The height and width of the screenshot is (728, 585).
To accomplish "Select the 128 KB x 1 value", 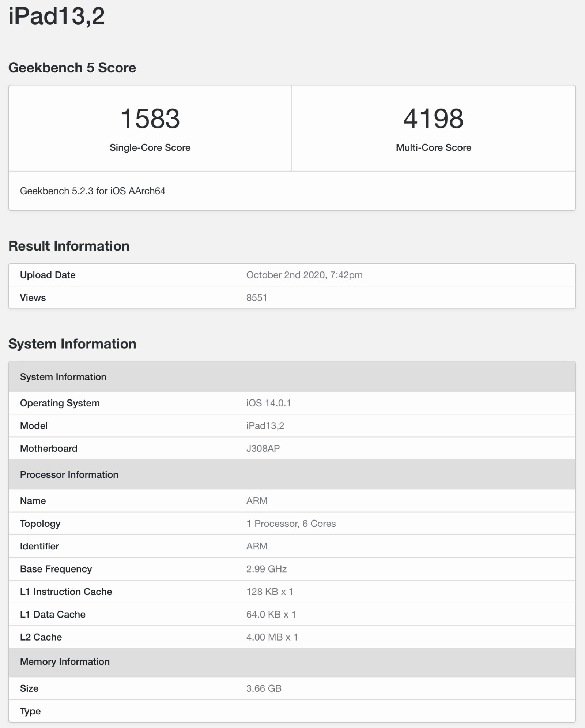I will tap(269, 592).
